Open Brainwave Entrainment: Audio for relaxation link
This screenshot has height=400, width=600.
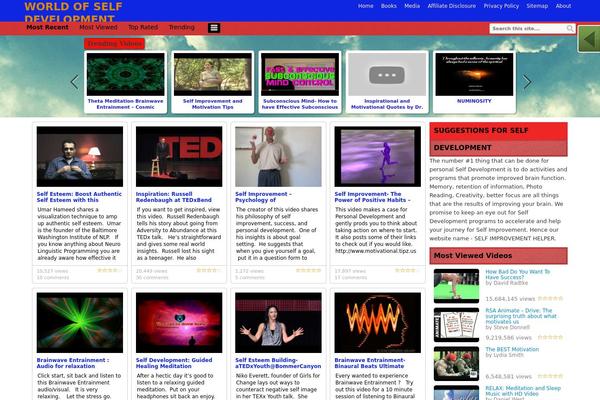click(x=73, y=363)
